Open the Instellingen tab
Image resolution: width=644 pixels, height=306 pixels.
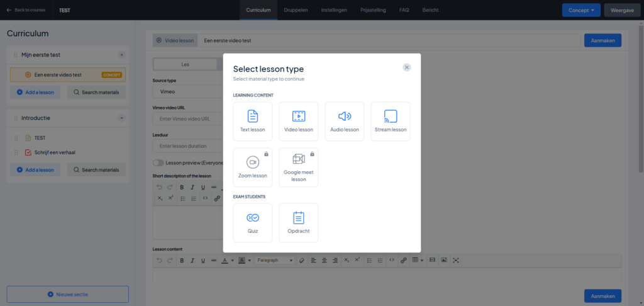pos(334,10)
